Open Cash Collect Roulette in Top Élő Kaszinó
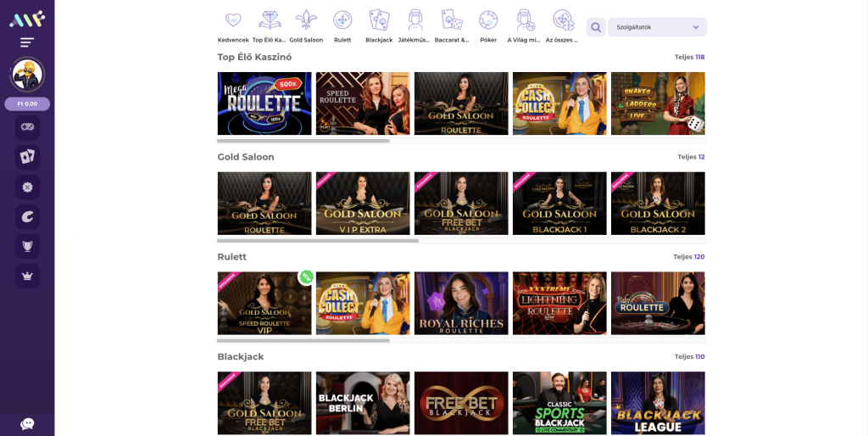The image size is (868, 436). [559, 103]
